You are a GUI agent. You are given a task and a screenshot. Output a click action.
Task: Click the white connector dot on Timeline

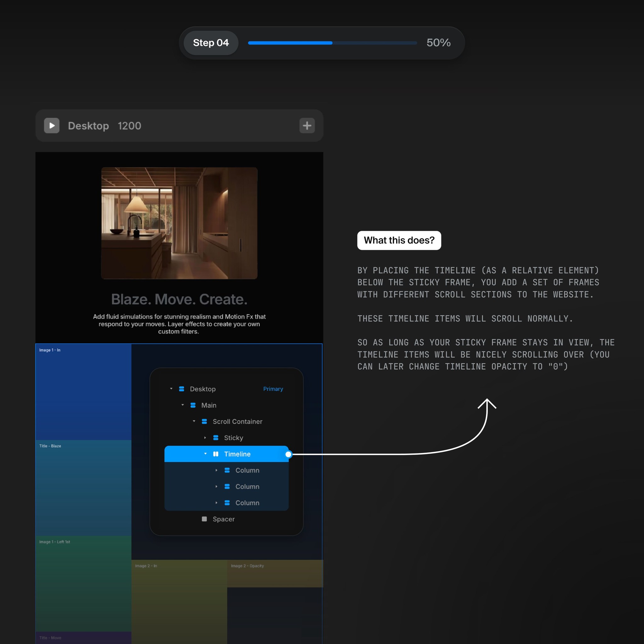[x=288, y=454]
